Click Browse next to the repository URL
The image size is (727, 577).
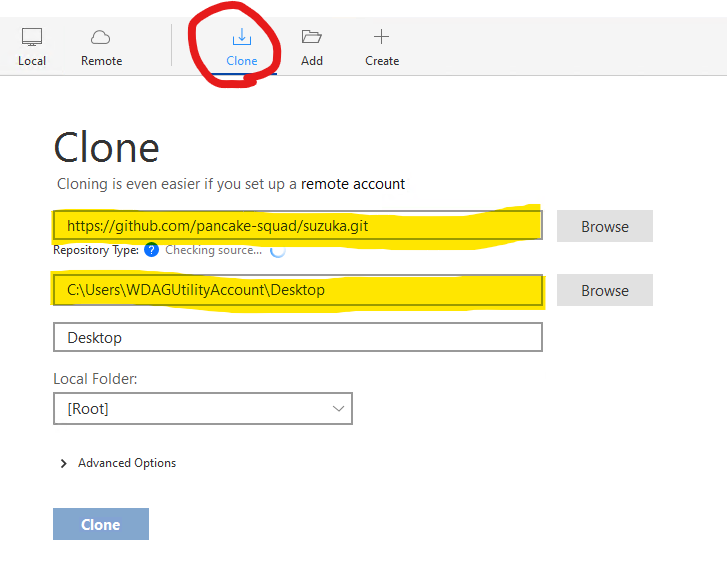605,226
